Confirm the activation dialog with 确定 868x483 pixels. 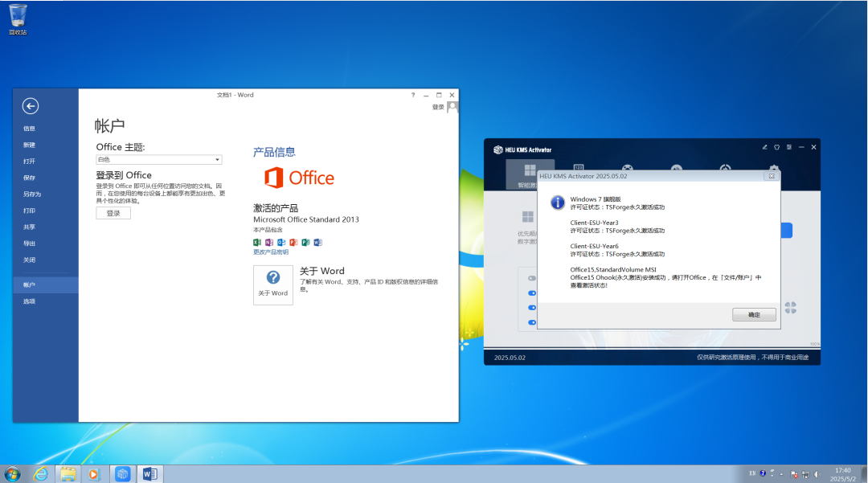pos(754,315)
